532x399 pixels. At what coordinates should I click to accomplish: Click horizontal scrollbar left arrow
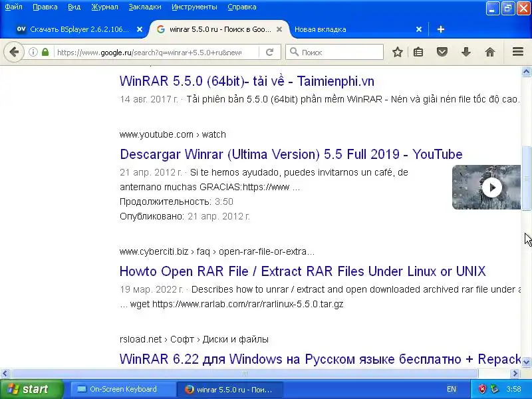click(5, 374)
